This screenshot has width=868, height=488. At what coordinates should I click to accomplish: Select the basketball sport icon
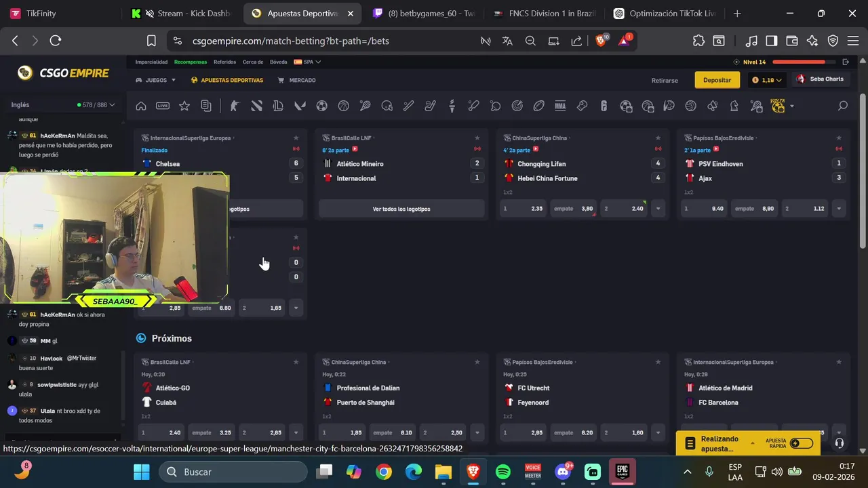tap(343, 106)
